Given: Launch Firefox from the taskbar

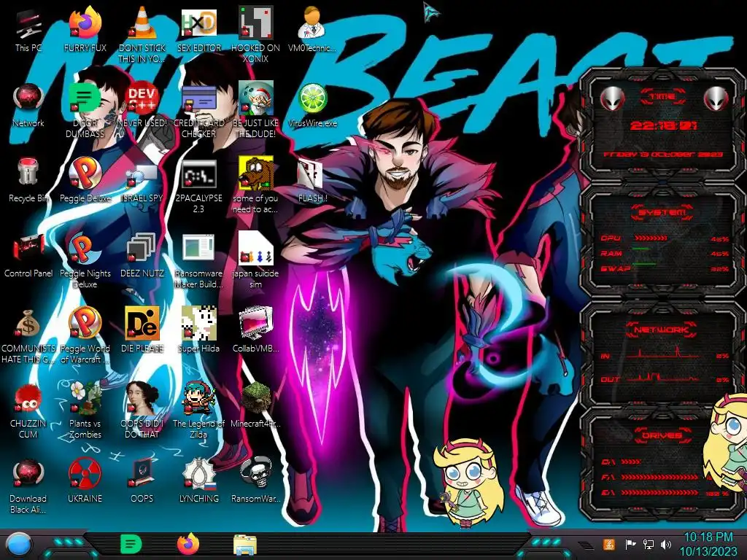Looking at the screenshot, I should [x=188, y=544].
